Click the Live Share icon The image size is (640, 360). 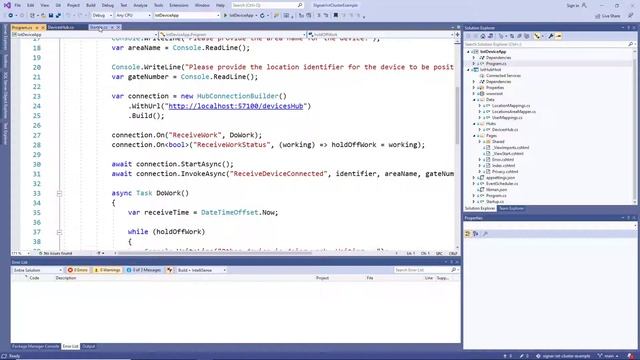tap(598, 16)
